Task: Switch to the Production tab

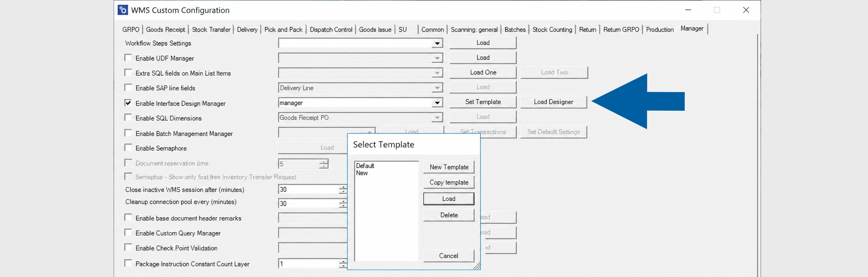Action: point(660,29)
